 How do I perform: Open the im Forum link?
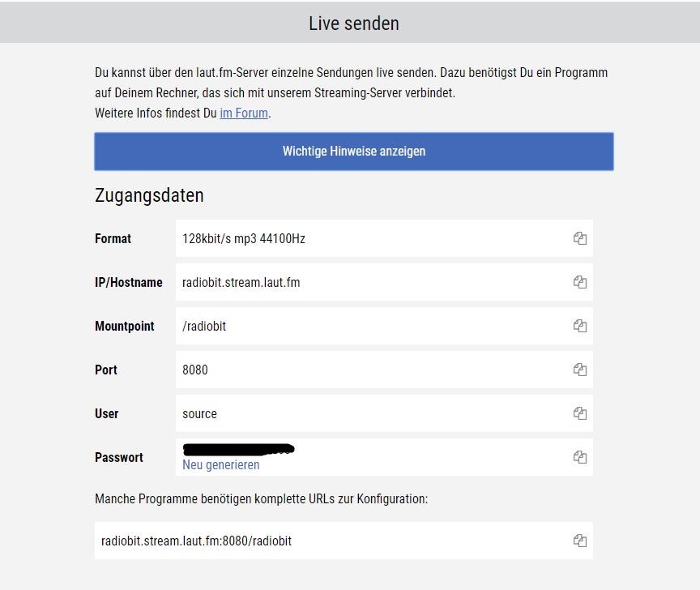click(244, 113)
